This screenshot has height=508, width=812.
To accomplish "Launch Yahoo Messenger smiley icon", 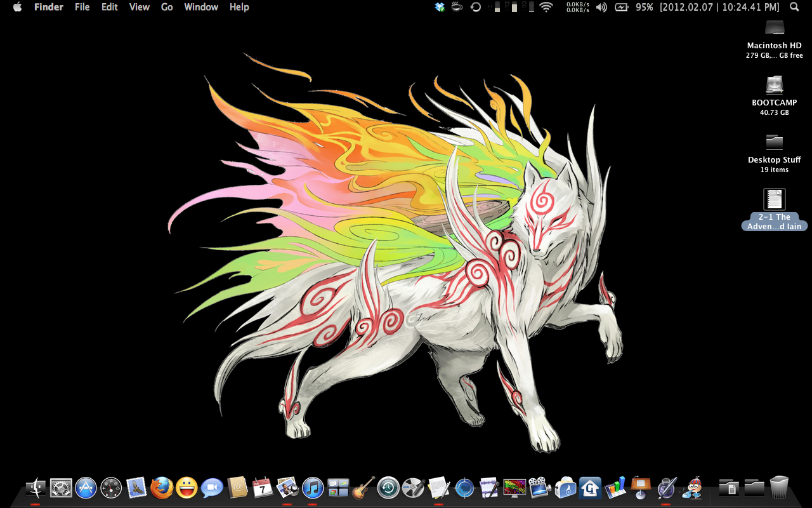I will [187, 488].
